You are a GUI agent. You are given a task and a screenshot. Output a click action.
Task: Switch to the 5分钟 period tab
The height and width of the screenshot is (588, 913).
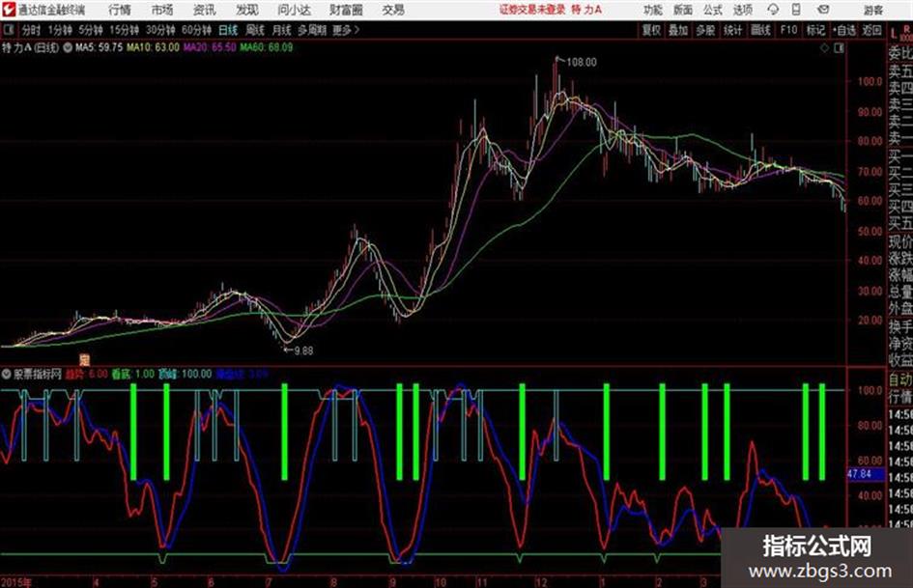90,30
